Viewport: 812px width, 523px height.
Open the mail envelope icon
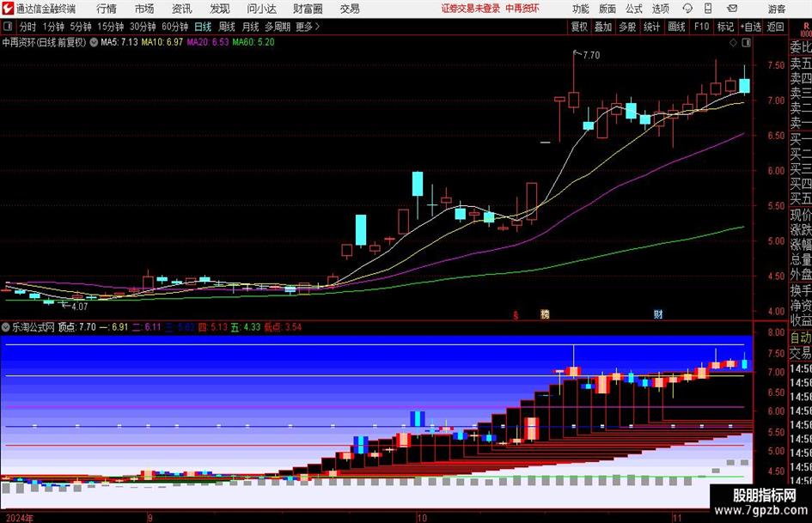pyautogui.click(x=732, y=9)
